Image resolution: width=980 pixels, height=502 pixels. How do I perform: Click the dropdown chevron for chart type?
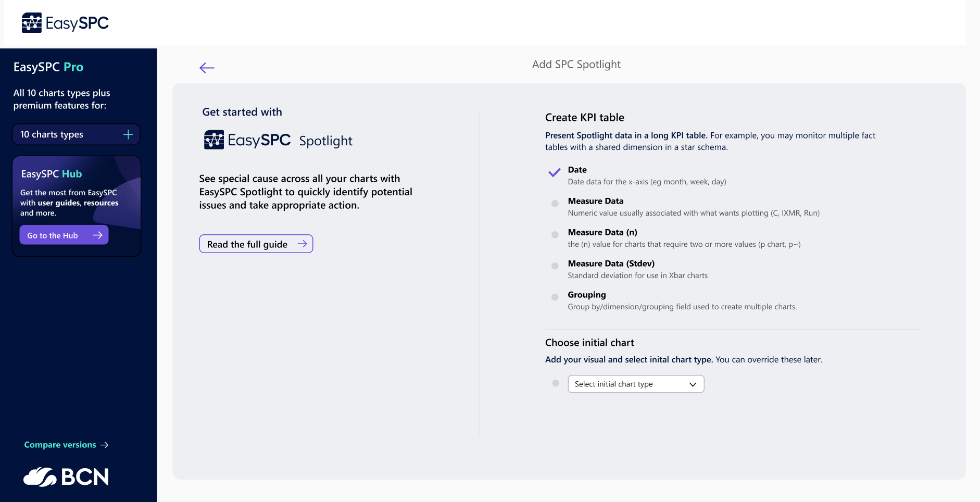[693, 384]
